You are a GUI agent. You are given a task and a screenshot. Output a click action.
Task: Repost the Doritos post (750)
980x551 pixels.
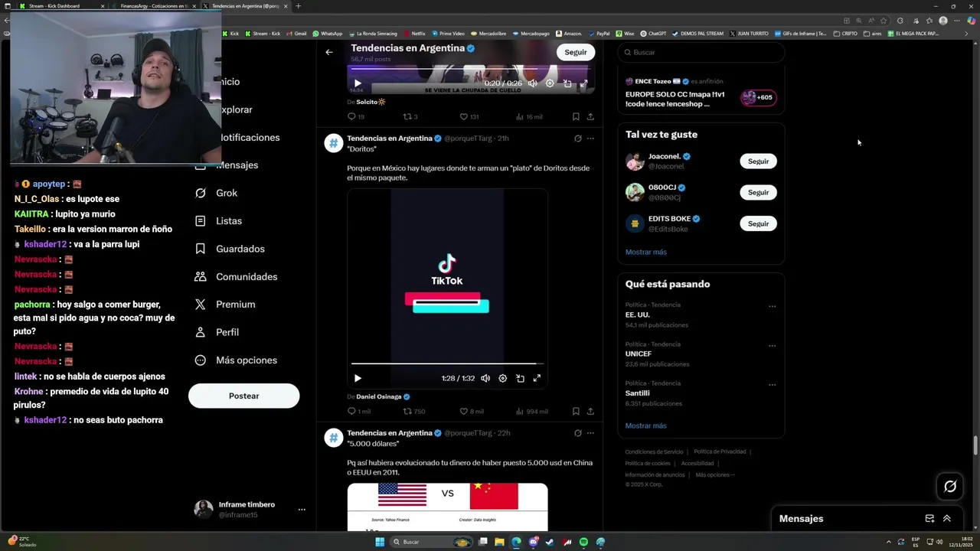coord(414,411)
